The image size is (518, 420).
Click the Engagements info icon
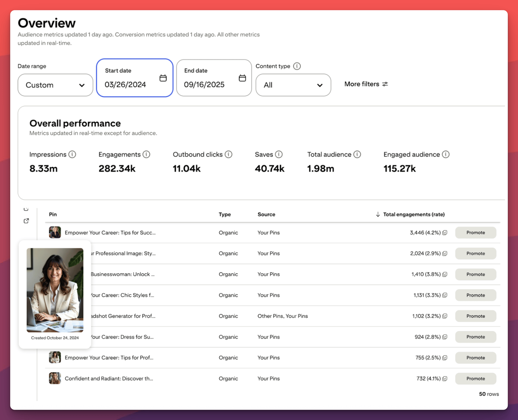(146, 154)
